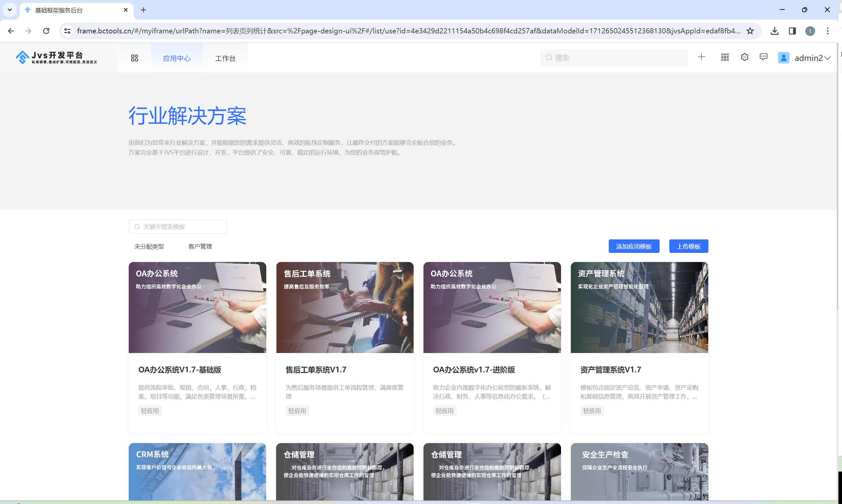Click the browser back arrow

point(11,31)
